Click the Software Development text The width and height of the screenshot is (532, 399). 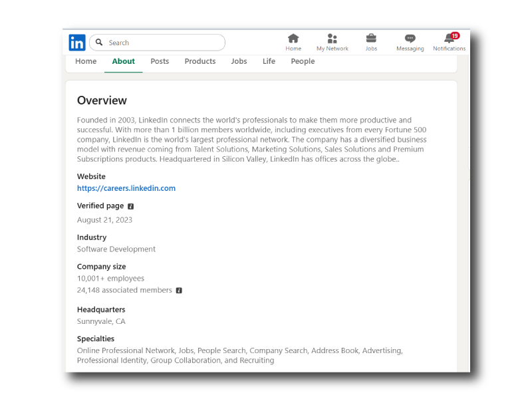point(116,249)
